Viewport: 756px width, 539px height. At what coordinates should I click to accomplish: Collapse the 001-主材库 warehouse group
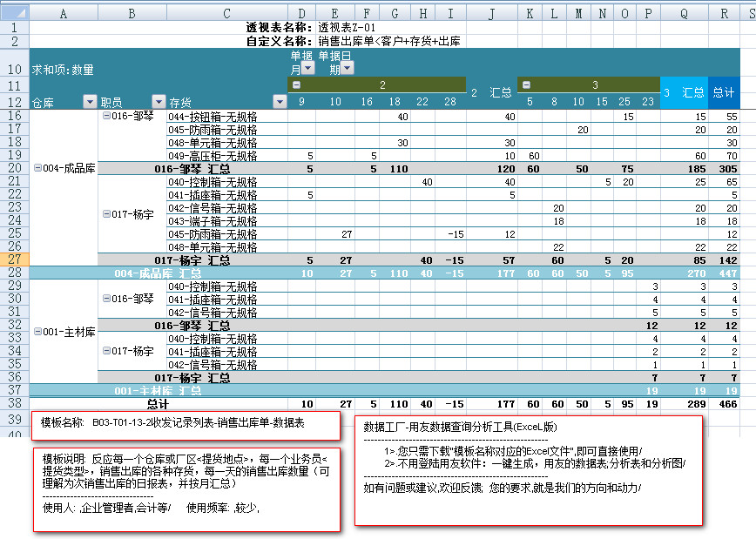pos(37,332)
